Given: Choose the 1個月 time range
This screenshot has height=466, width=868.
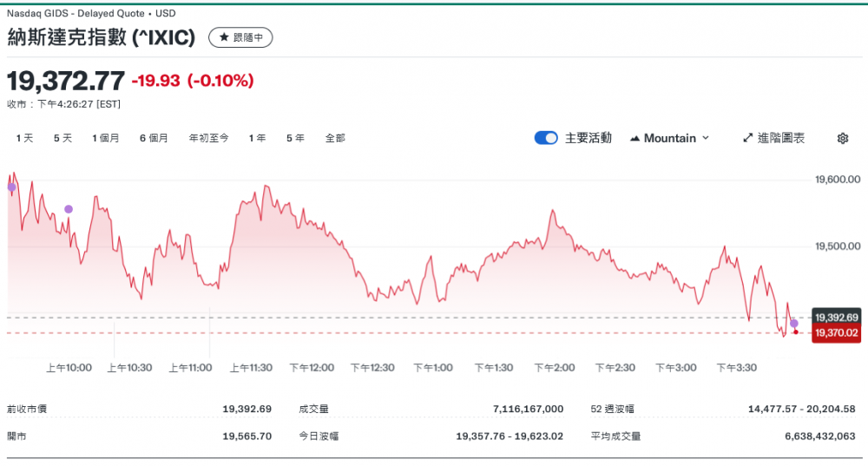Looking at the screenshot, I should 106,138.
